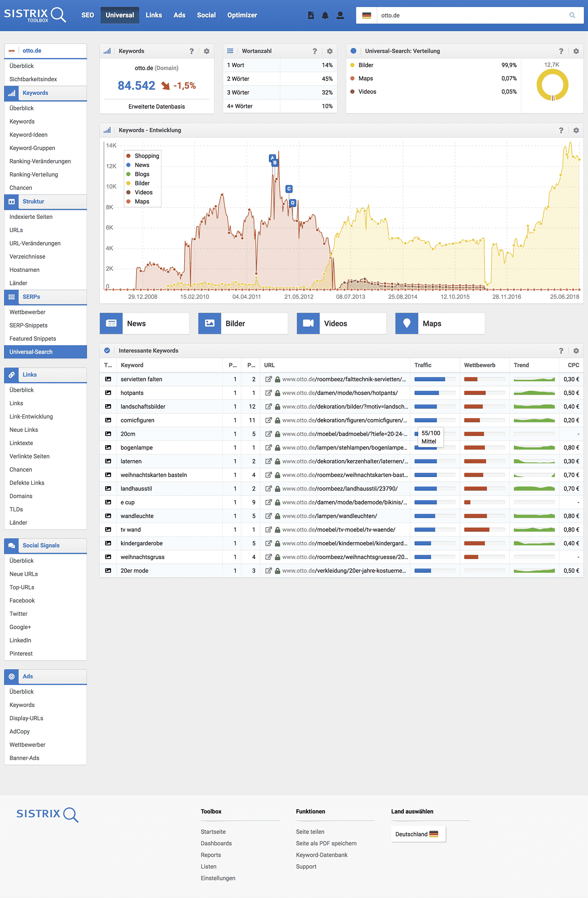This screenshot has width=588, height=898.
Task: Open landhausstil URL link in table
Action: coord(340,488)
